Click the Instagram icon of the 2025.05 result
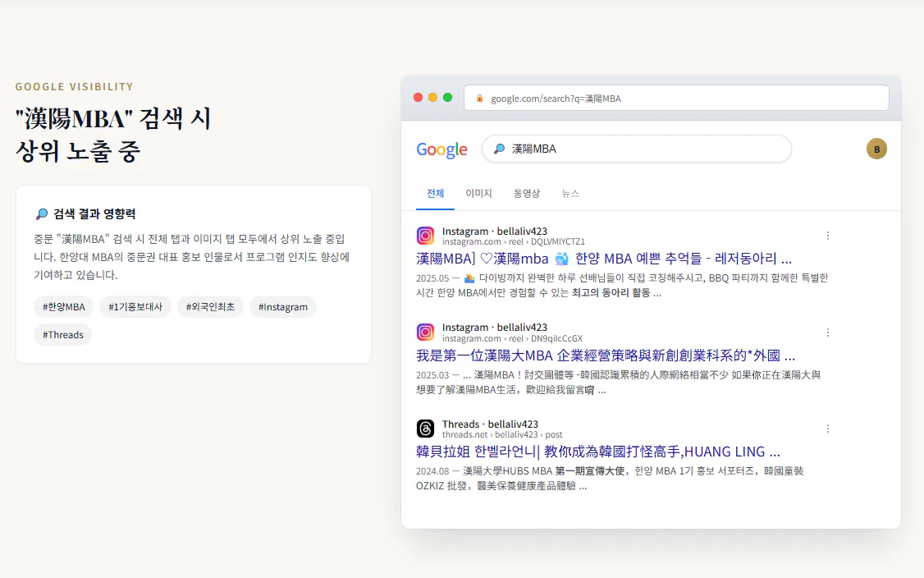The height and width of the screenshot is (578, 924). pyautogui.click(x=425, y=236)
